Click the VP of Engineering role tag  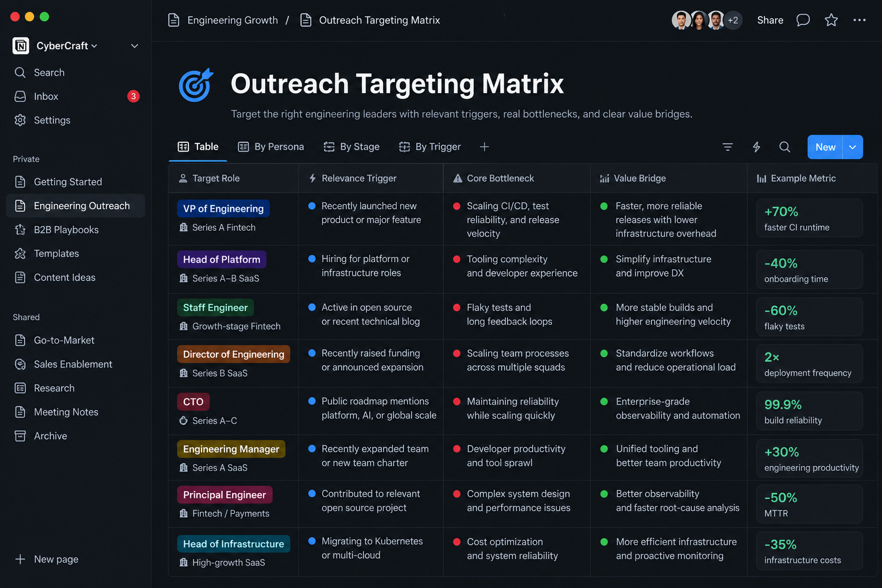223,208
